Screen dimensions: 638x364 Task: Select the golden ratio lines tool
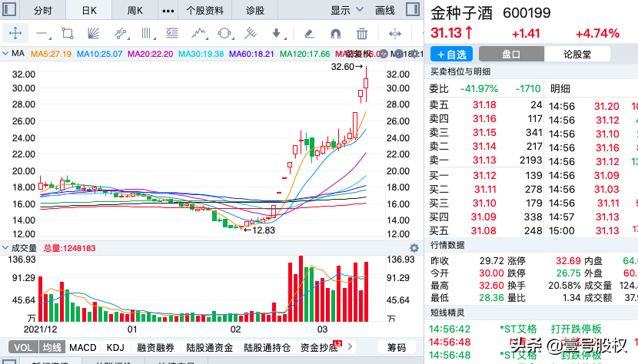[172, 33]
